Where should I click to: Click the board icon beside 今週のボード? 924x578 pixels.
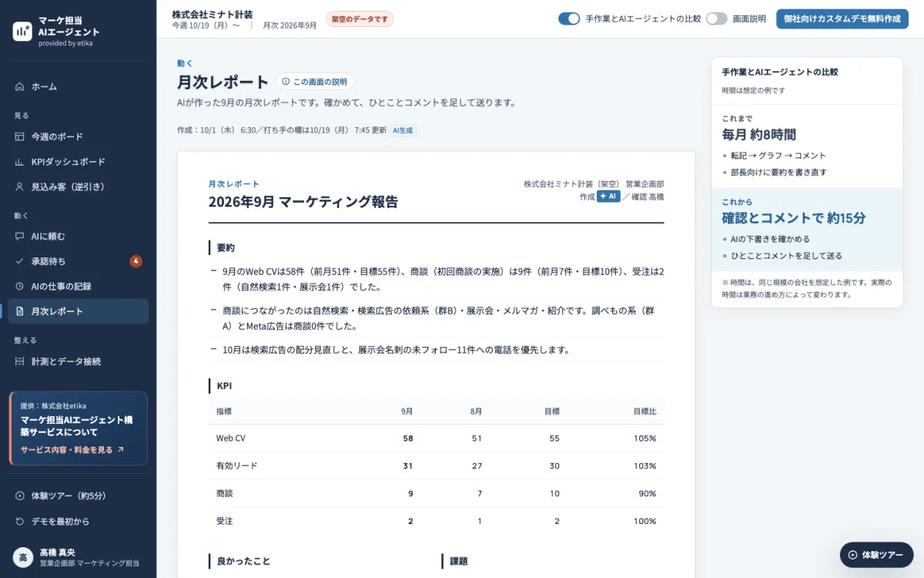coord(20,136)
